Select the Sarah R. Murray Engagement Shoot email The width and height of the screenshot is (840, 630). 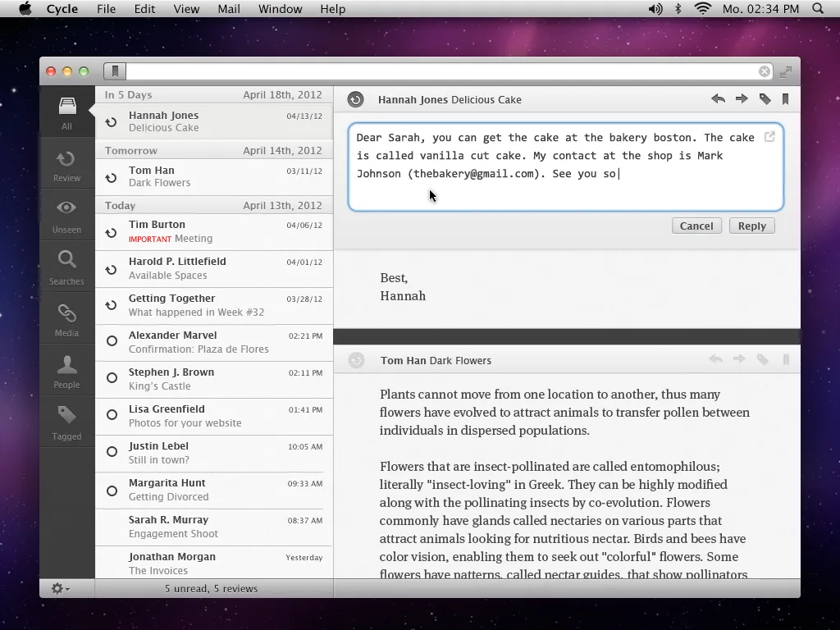click(214, 527)
